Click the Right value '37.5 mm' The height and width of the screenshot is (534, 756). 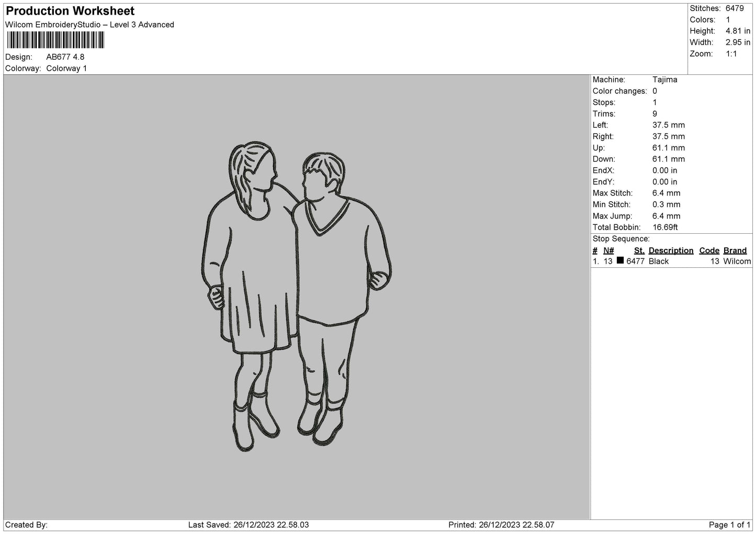pyautogui.click(x=669, y=137)
